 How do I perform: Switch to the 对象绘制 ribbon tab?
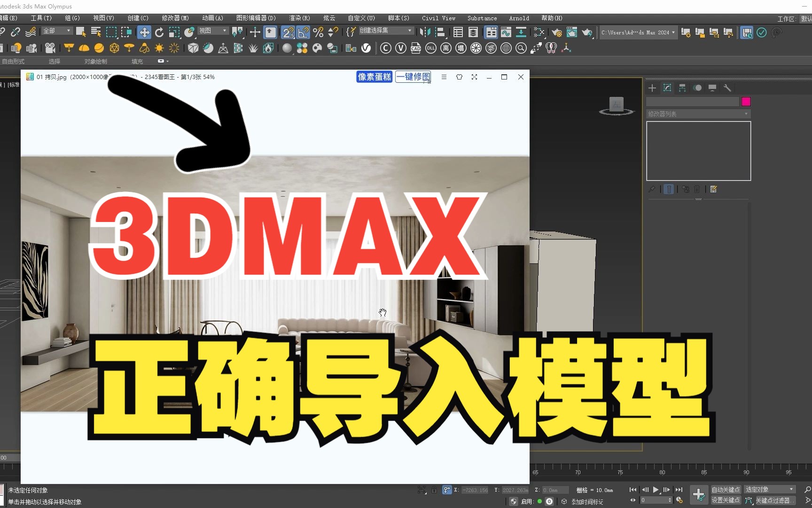(96, 61)
